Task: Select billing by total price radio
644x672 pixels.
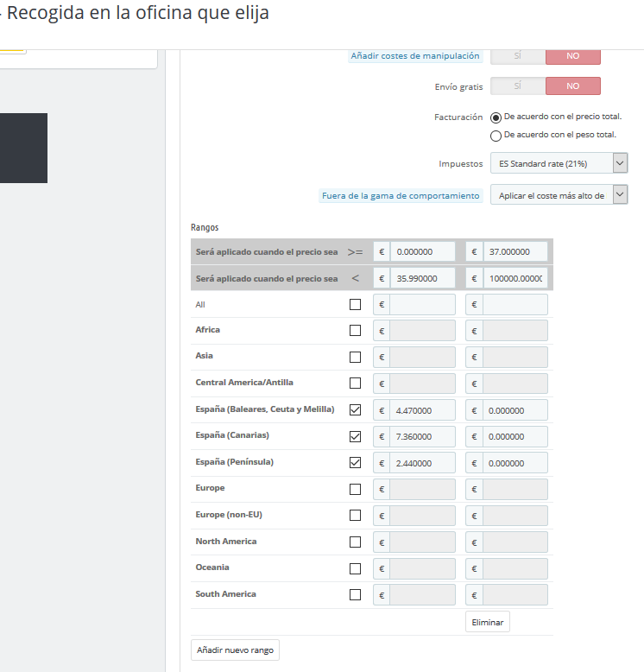Action: click(x=496, y=117)
